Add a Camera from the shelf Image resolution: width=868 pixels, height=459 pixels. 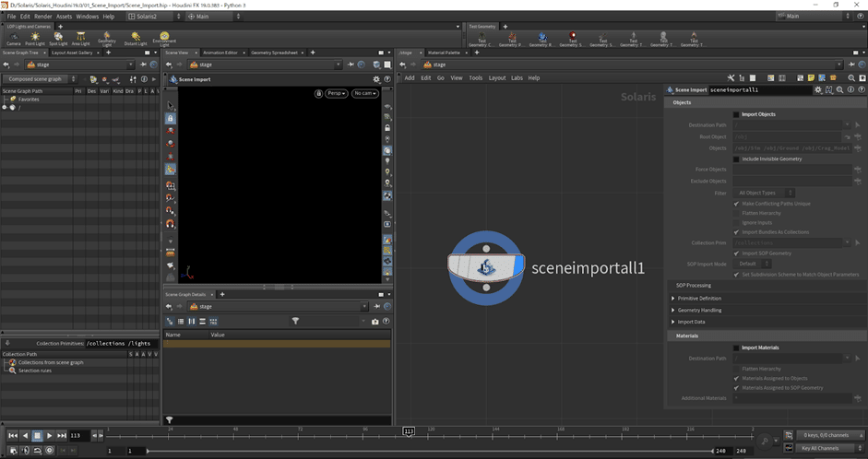pos(14,39)
